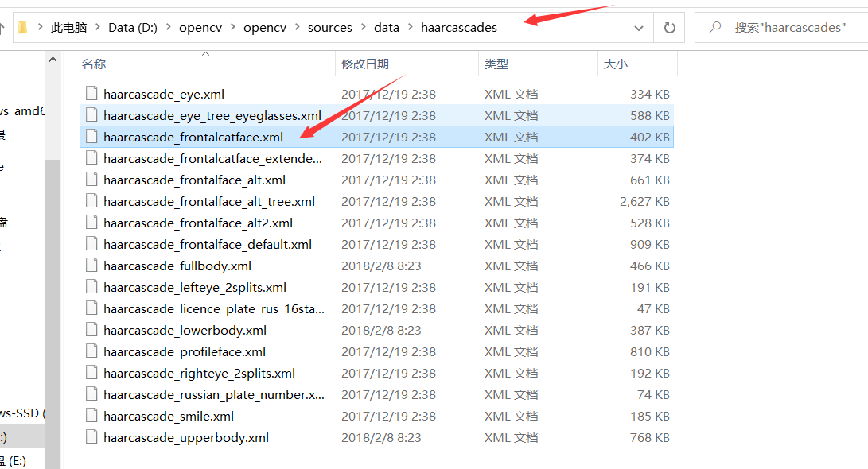Click the document icon for haarcascade_licence_plate_rus_16sta file
The width and height of the screenshot is (868, 469).
tap(90, 308)
